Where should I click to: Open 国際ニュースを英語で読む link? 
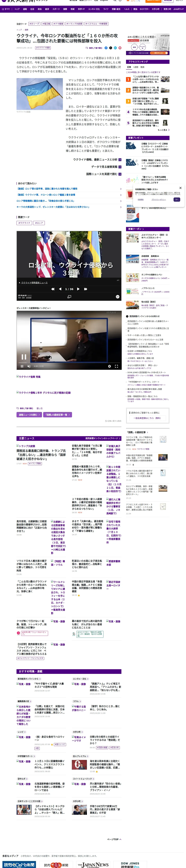[x=104, y=174]
